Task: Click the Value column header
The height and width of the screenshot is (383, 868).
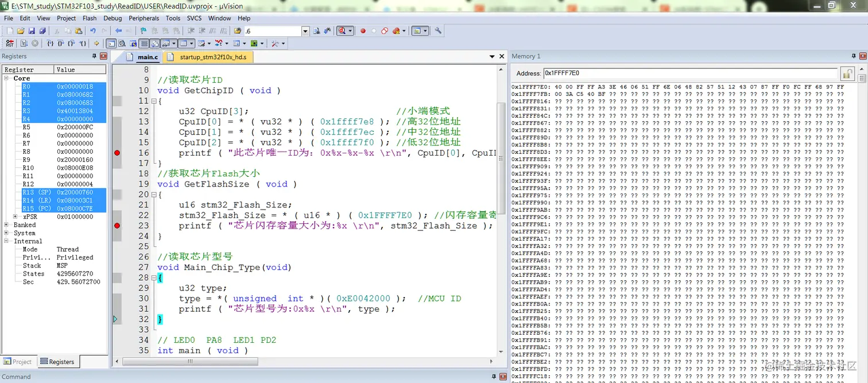Action: pyautogui.click(x=80, y=69)
